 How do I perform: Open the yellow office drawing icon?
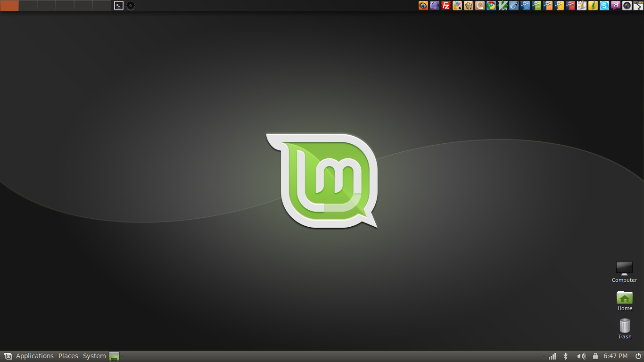click(x=559, y=6)
